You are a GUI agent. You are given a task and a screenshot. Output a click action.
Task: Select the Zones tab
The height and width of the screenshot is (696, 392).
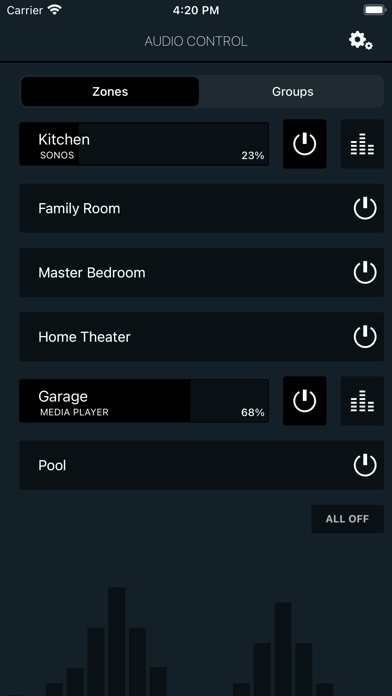[110, 91]
